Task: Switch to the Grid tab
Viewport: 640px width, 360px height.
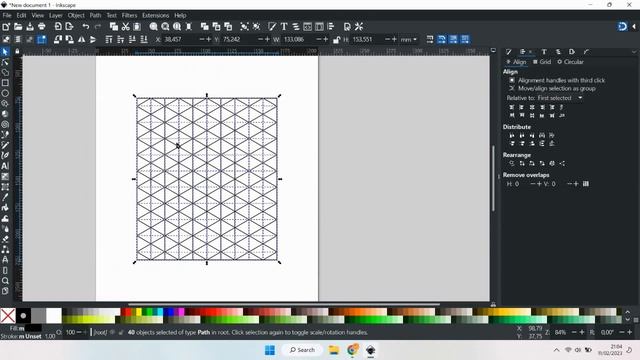Action: click(x=542, y=62)
